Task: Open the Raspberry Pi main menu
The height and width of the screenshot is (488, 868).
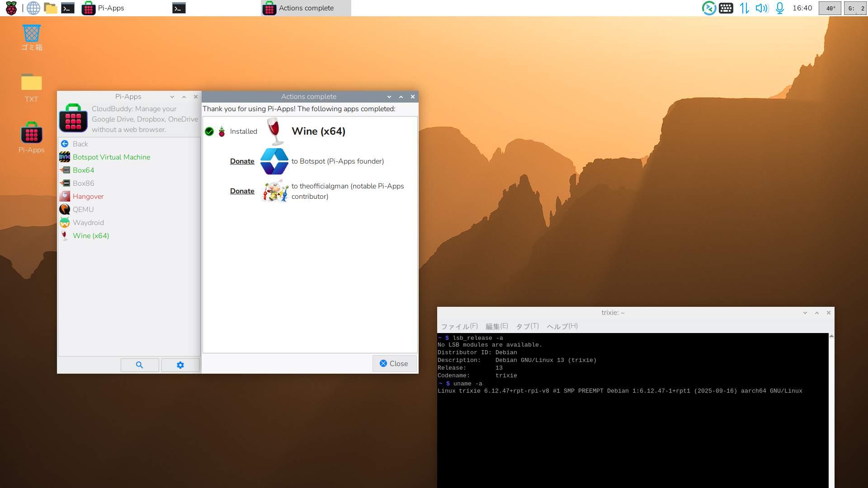Action: pyautogui.click(x=11, y=8)
